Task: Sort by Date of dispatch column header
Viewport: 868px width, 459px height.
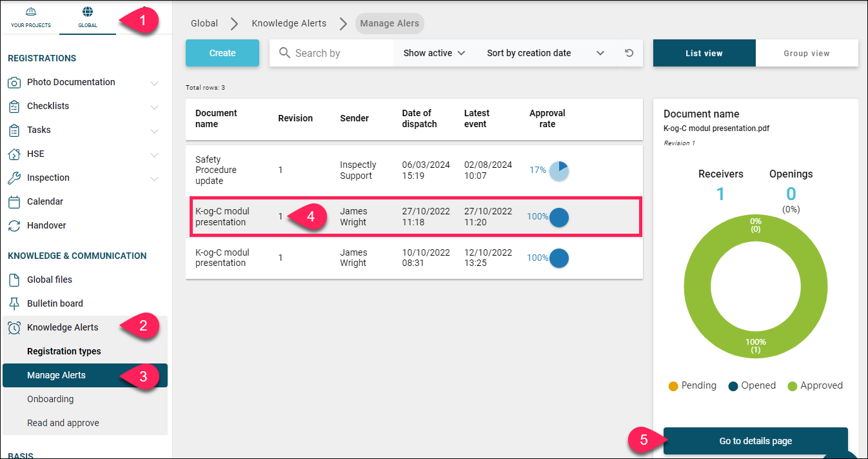Action: (x=419, y=119)
